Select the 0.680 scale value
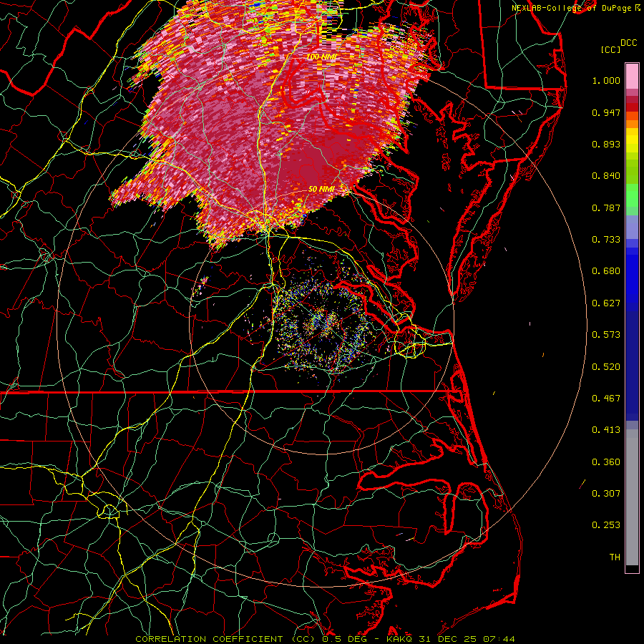The height and width of the screenshot is (644, 644). point(606,271)
